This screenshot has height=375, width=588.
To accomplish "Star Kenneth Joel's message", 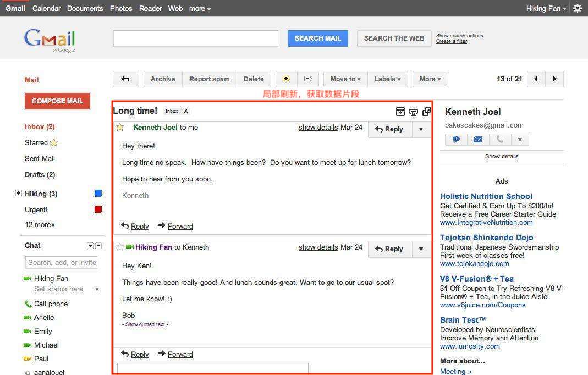I will [120, 127].
